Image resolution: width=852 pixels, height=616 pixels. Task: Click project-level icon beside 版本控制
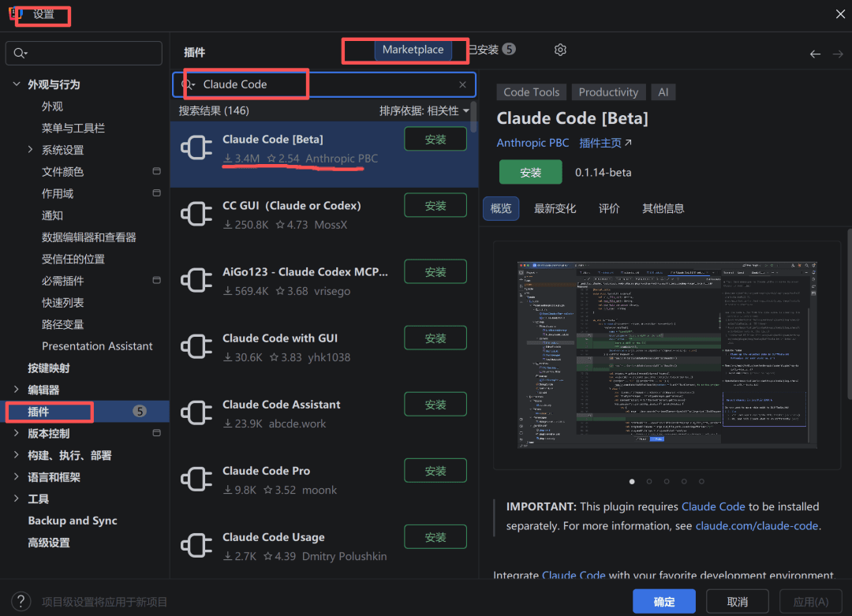tap(156, 433)
